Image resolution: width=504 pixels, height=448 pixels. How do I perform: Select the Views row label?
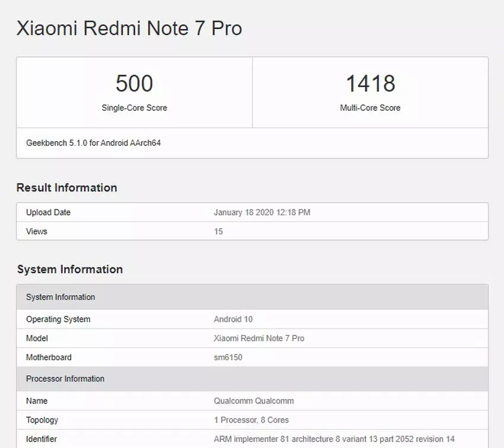(36, 231)
